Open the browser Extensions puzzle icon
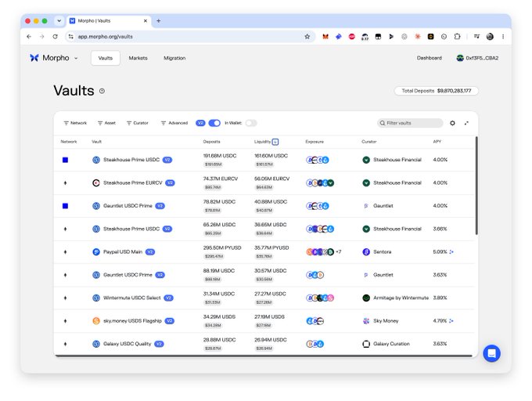The height and width of the screenshot is (401, 532). [x=457, y=36]
